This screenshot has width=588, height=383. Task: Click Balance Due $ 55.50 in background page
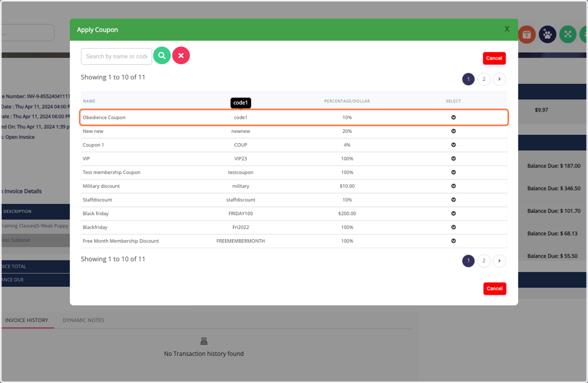coord(552,256)
